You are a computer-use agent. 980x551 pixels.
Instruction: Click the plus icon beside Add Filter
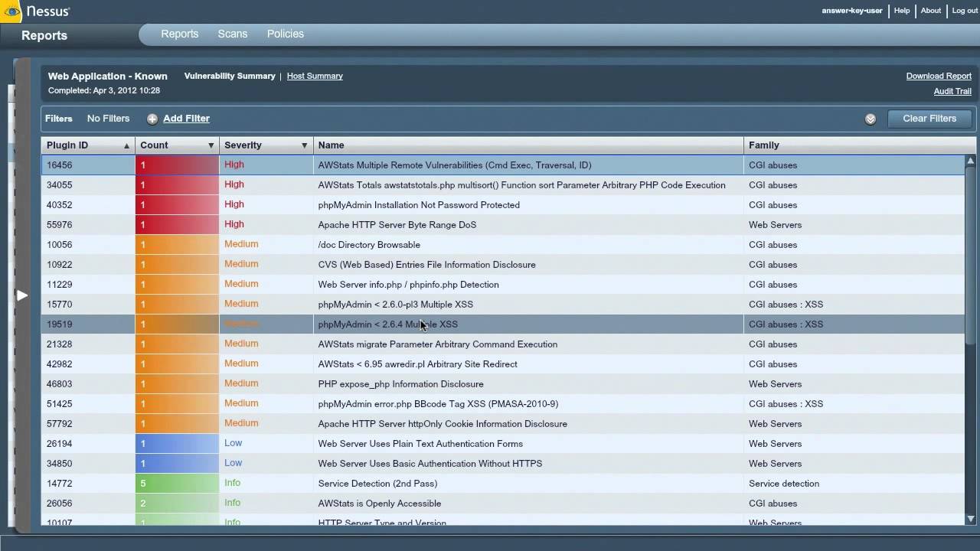point(152,119)
